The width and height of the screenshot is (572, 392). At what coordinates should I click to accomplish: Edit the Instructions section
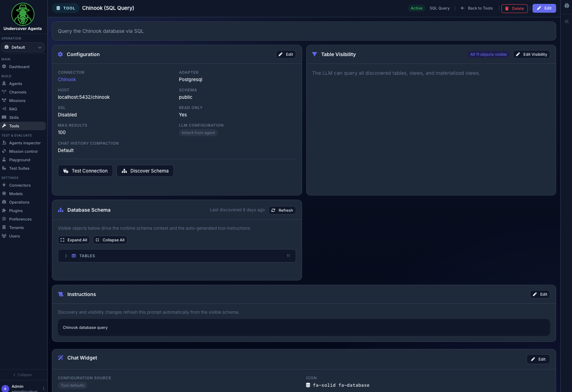coord(540,294)
